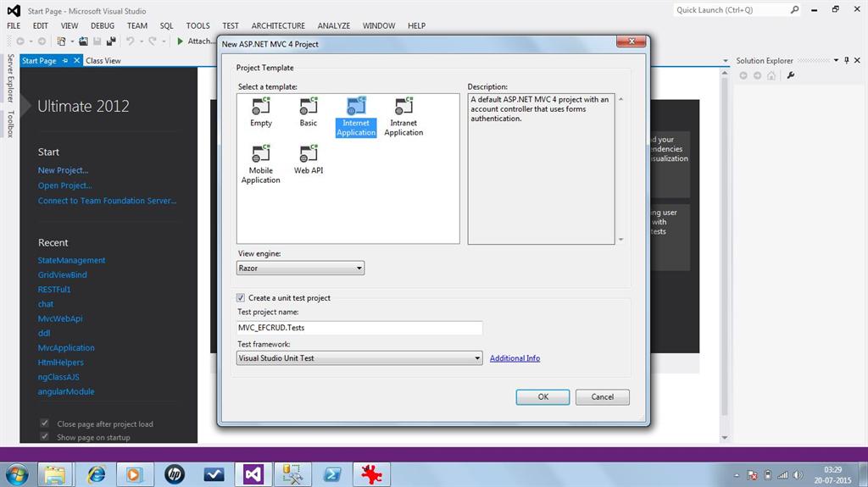Viewport: 868px width, 487px height.
Task: Open the View engine Razor dropdown
Action: (300, 268)
